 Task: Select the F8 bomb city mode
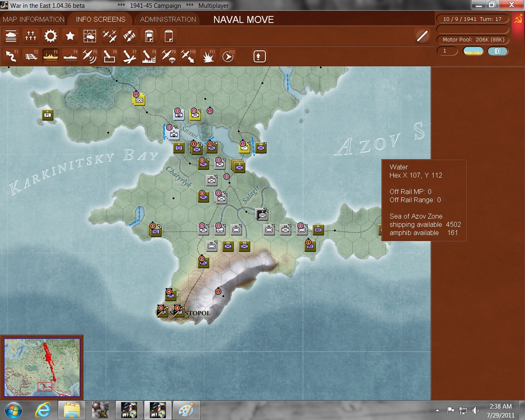pyautogui.click(x=149, y=56)
